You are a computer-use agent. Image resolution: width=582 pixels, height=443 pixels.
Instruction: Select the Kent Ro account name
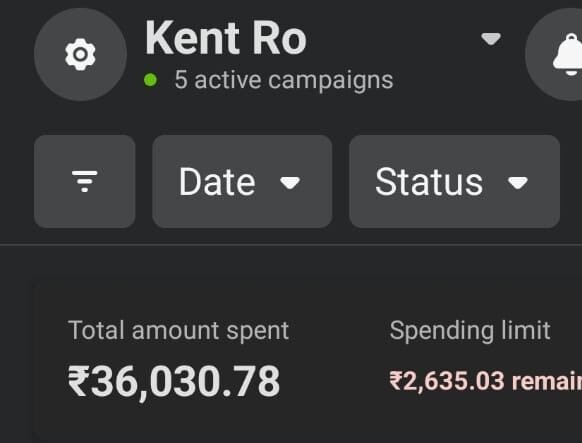click(226, 38)
